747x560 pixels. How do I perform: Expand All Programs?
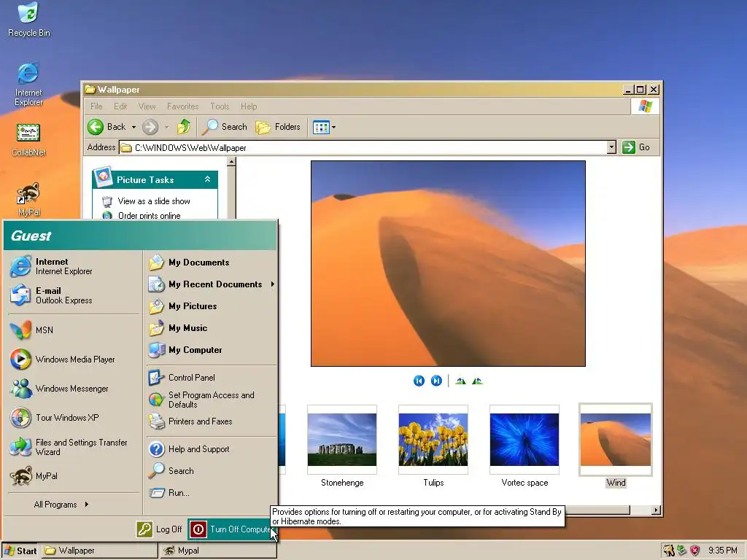pyautogui.click(x=61, y=505)
